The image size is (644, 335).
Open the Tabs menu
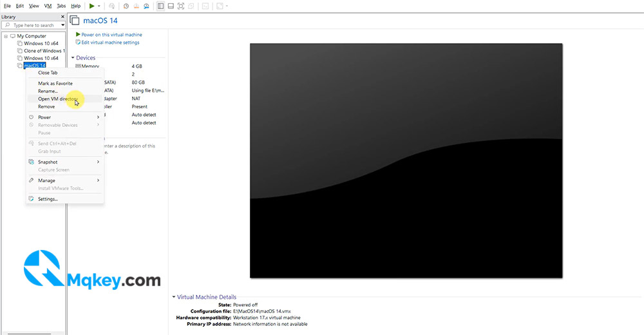(x=61, y=6)
